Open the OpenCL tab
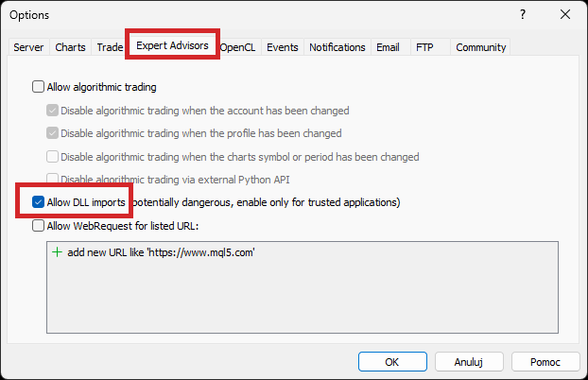Image resolution: width=588 pixels, height=380 pixels. pyautogui.click(x=238, y=47)
